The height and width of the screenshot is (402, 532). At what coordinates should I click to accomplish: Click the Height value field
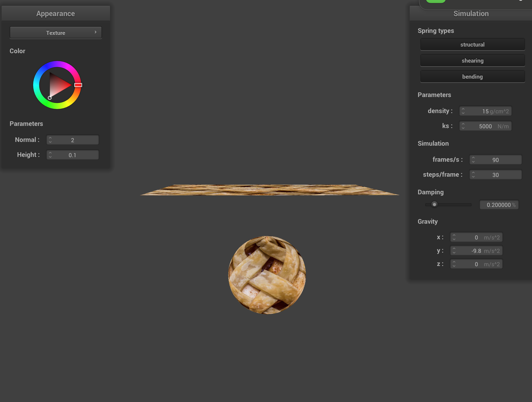click(73, 155)
